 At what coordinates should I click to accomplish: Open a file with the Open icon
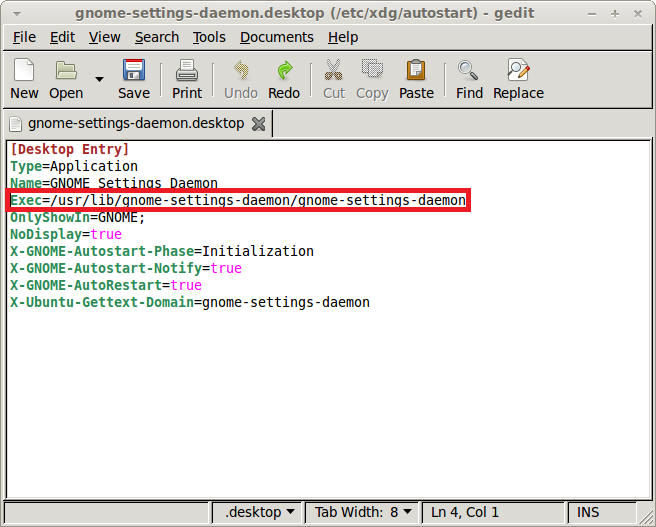click(x=66, y=70)
